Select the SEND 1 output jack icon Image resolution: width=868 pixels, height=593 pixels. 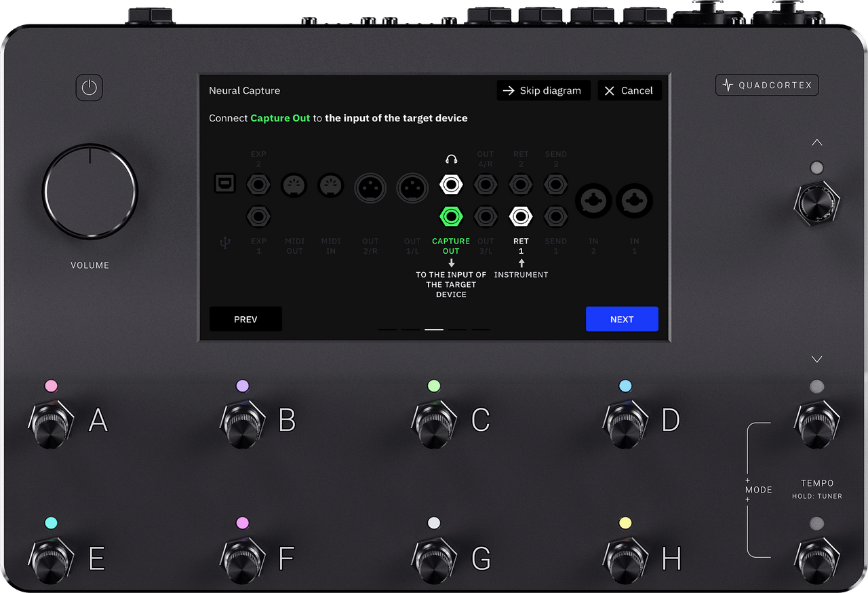coord(555,216)
